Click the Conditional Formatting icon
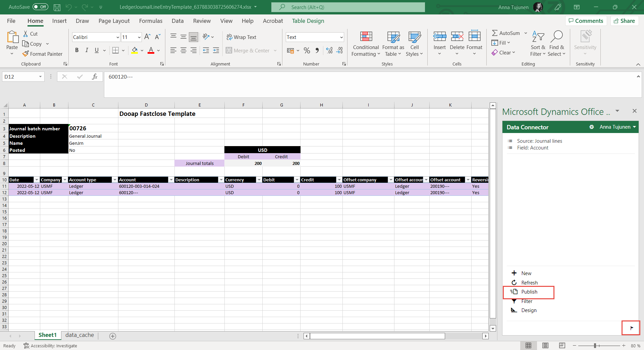Image resolution: width=644 pixels, height=350 pixels. coord(366,37)
